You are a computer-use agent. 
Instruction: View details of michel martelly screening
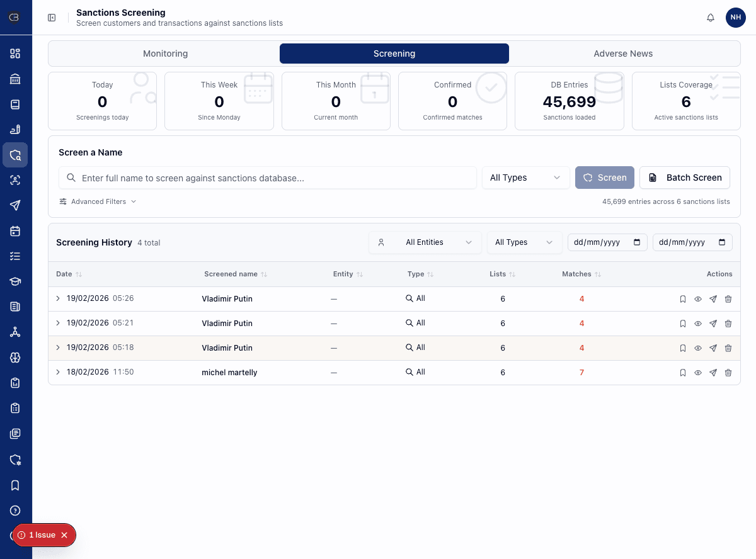698,373
